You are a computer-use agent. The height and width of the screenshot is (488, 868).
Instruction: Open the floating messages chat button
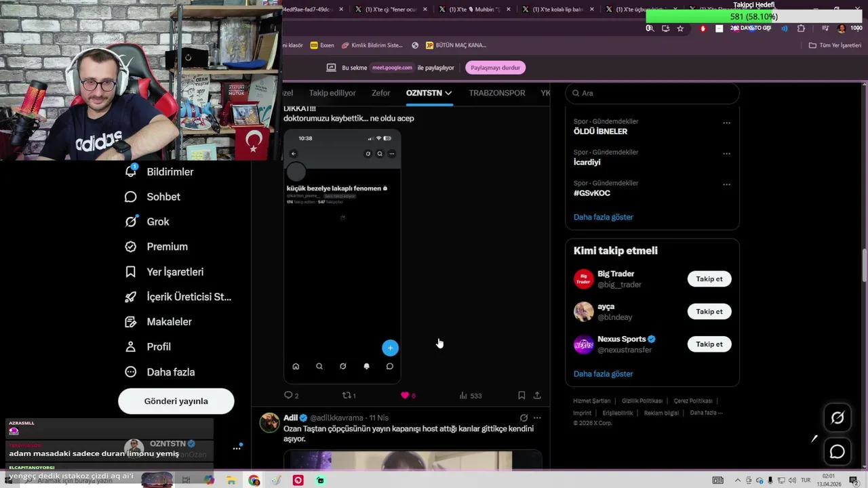[x=837, y=451]
